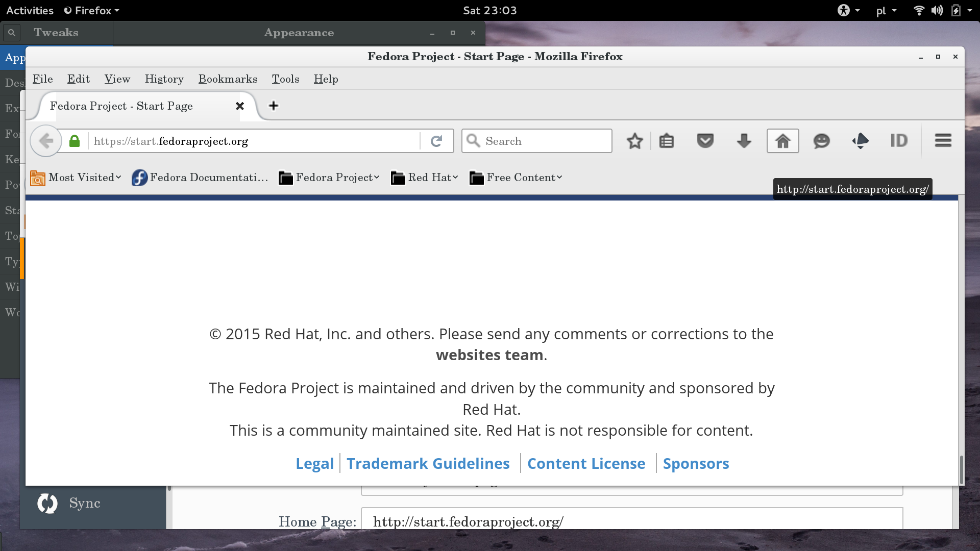This screenshot has width=980, height=551.
Task: Open the Bookmarks menu
Action: click(x=228, y=79)
